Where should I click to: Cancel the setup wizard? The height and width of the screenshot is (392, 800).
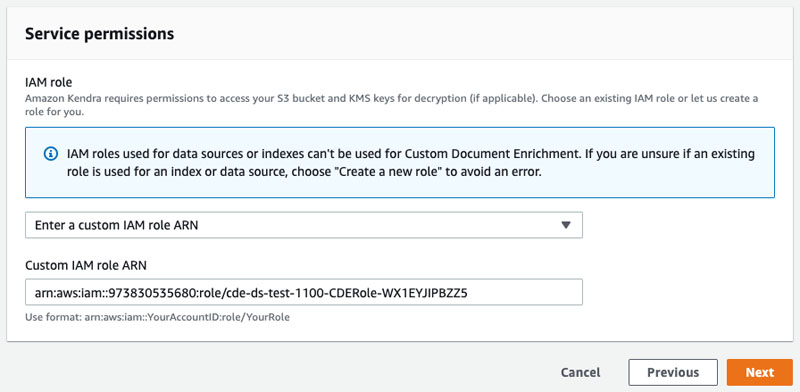[x=581, y=373]
